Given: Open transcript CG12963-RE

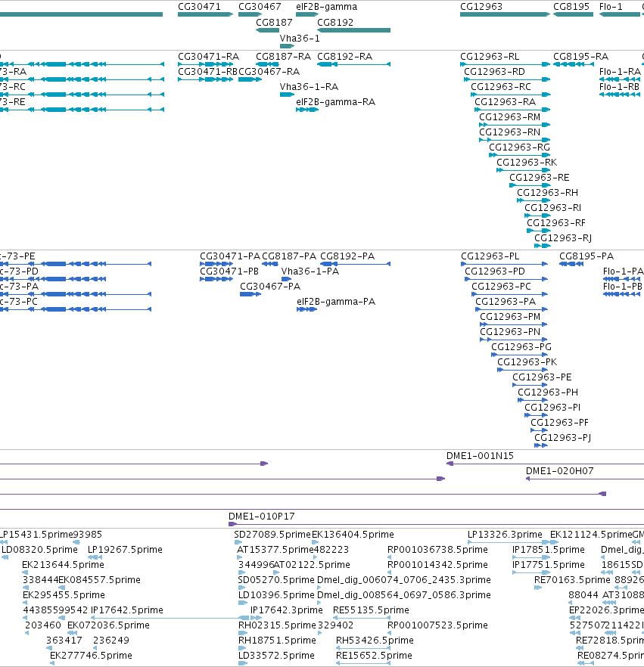Looking at the screenshot, I should click(540, 178).
